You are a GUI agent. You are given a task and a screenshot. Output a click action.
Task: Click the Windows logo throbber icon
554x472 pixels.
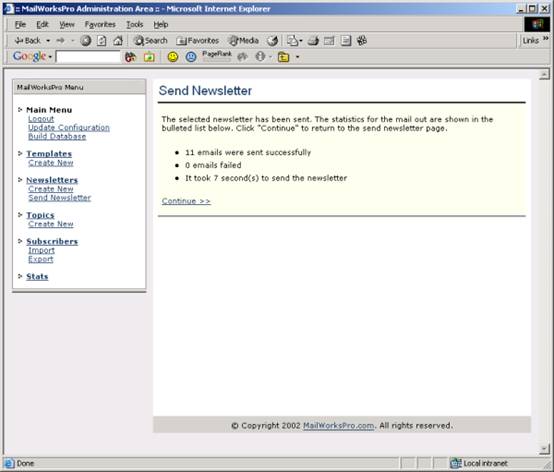pyautogui.click(x=537, y=24)
